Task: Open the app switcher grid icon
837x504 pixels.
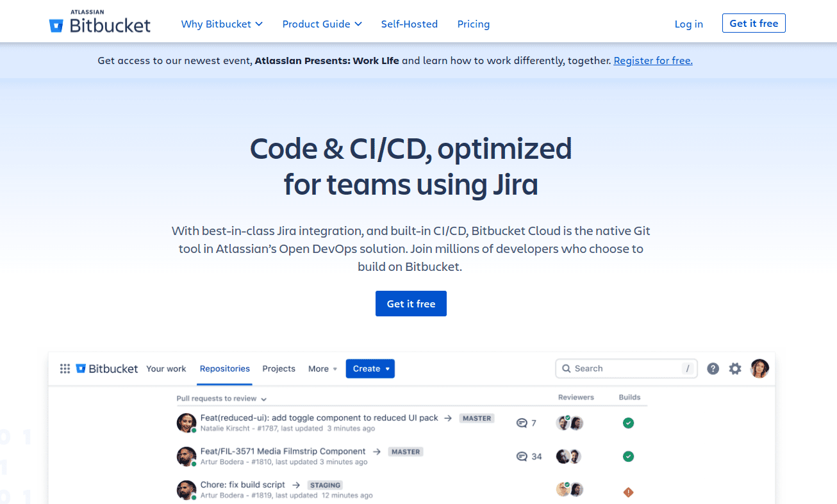Action: pos(65,369)
